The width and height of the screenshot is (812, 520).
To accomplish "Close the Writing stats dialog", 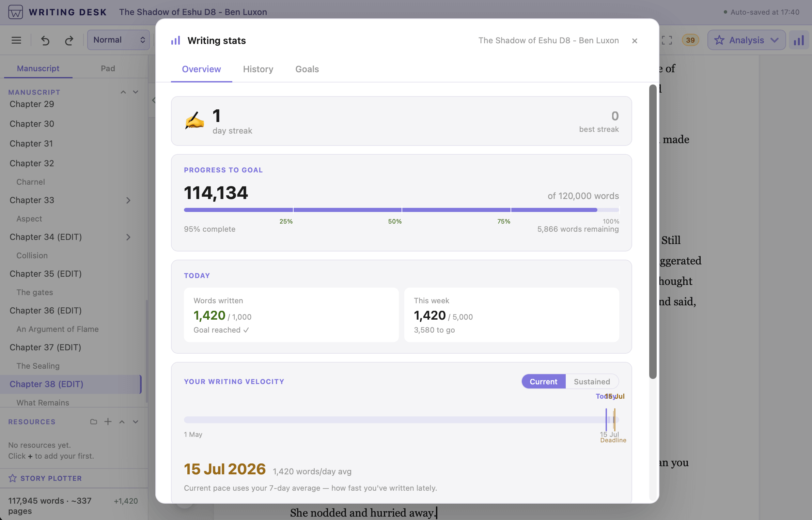I will click(635, 41).
